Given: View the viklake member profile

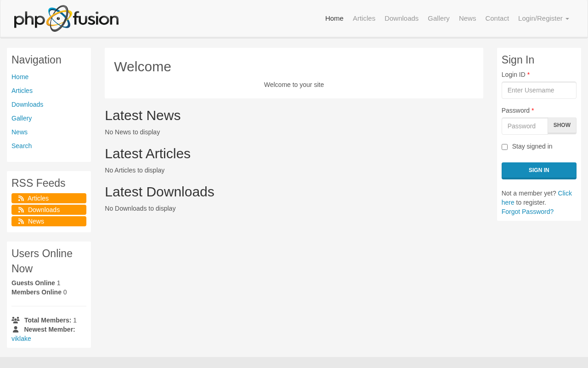Looking at the screenshot, I should pos(21,339).
